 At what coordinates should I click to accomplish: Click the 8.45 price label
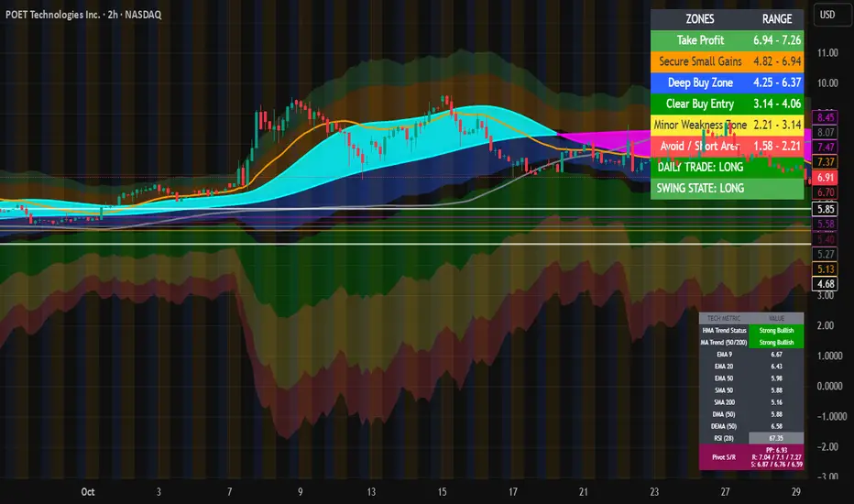click(826, 117)
